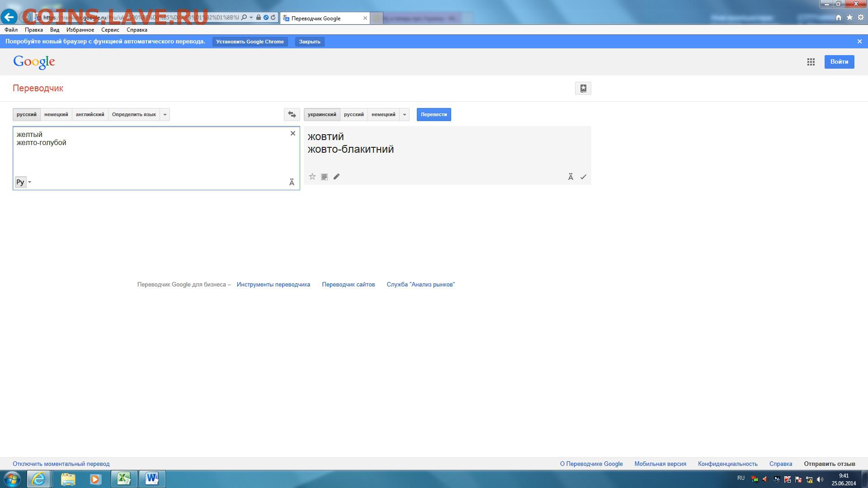Open the Сервис menu

pyautogui.click(x=110, y=30)
